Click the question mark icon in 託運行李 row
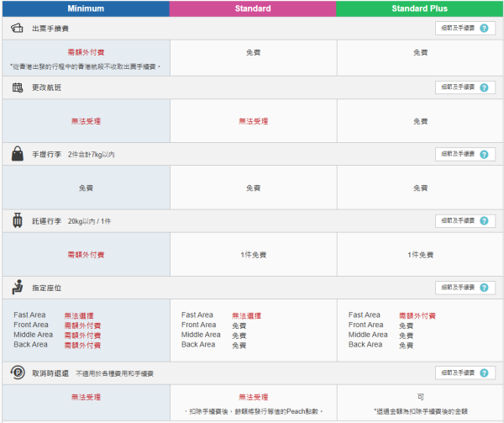This screenshot has height=423, width=504. tap(484, 221)
